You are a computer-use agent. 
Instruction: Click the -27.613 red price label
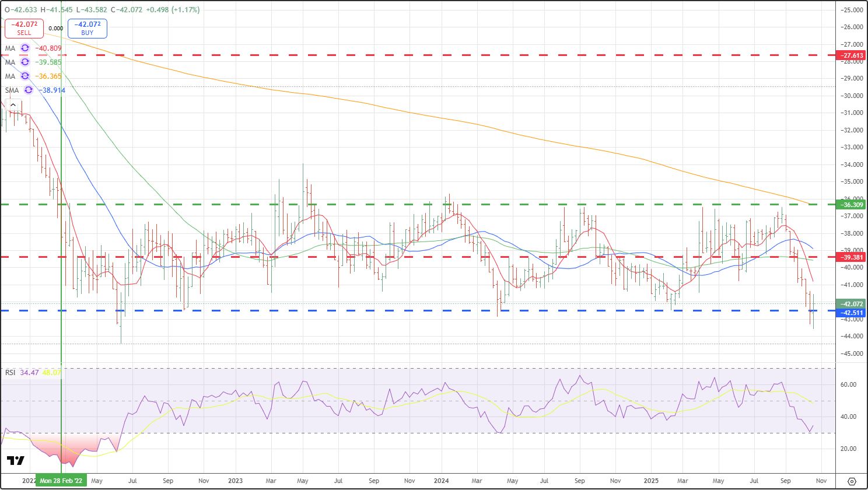pos(851,55)
